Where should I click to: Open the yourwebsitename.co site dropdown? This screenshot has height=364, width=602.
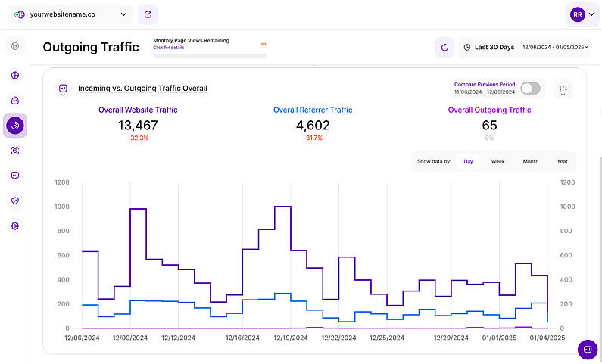point(70,14)
